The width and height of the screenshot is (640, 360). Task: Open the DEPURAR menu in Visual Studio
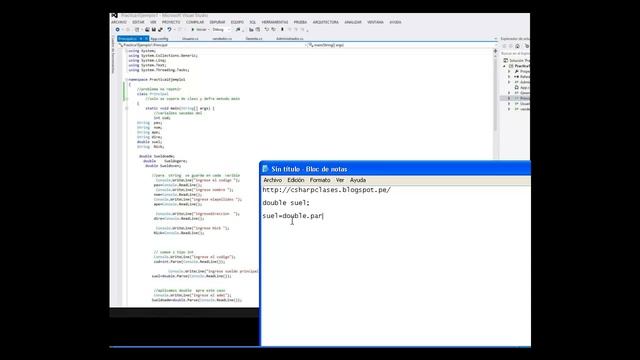(x=217, y=22)
